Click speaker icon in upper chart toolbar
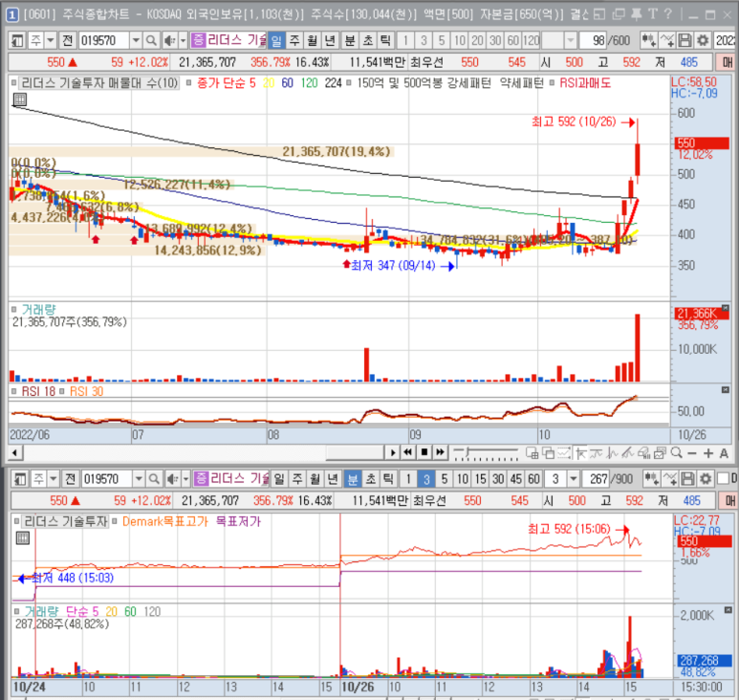 click(x=169, y=40)
